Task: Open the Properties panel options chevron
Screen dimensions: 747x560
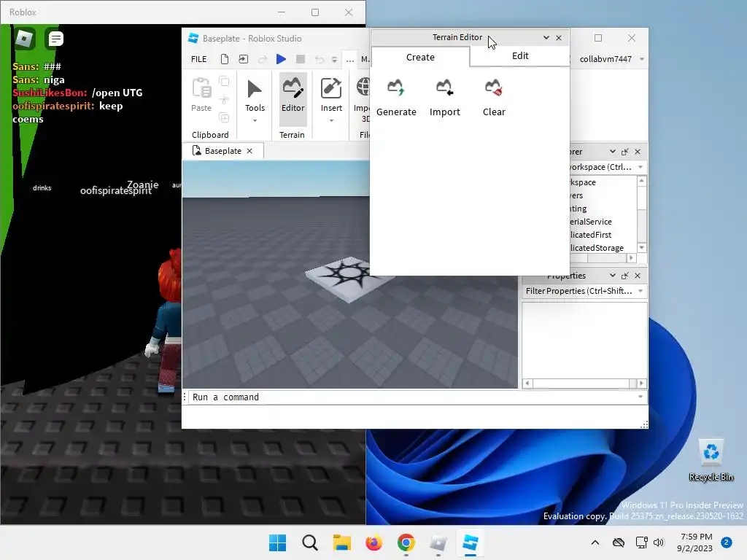Action: 613,276
